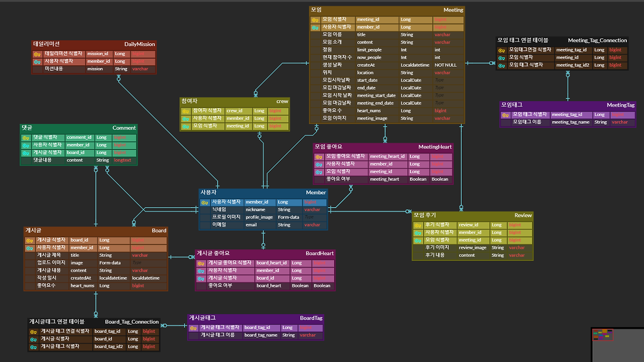Click the Meeting_Tag_Connection table title
The height and width of the screenshot is (362, 644).
[x=597, y=41]
